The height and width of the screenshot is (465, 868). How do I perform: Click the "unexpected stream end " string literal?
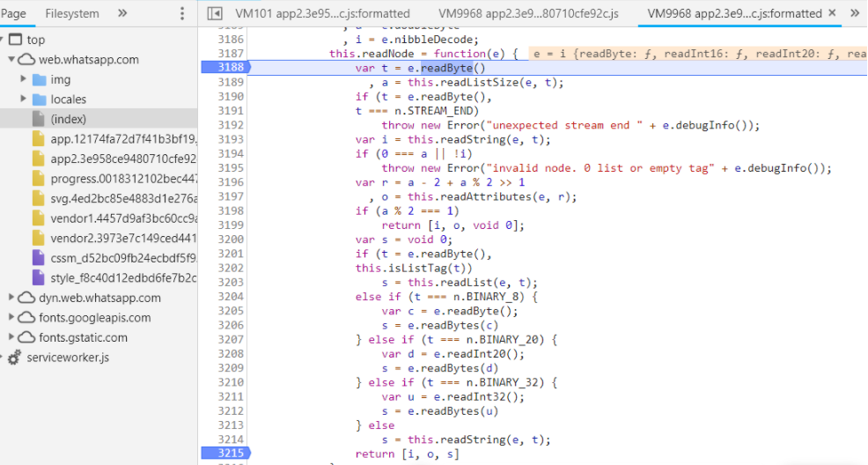point(564,125)
